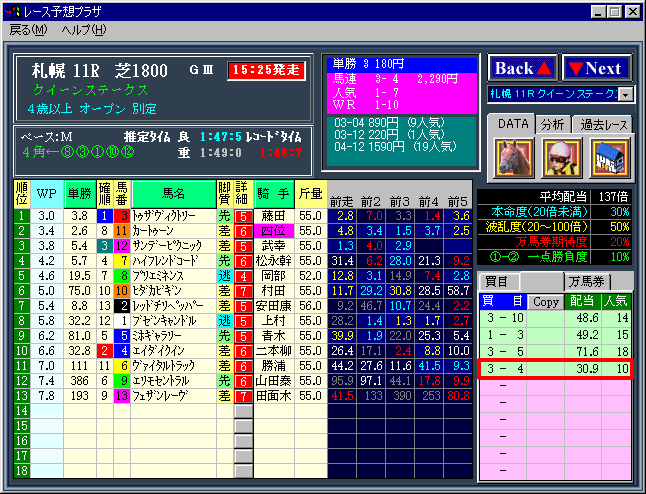Click the WP column header
The height and width of the screenshot is (494, 646).
click(x=47, y=192)
